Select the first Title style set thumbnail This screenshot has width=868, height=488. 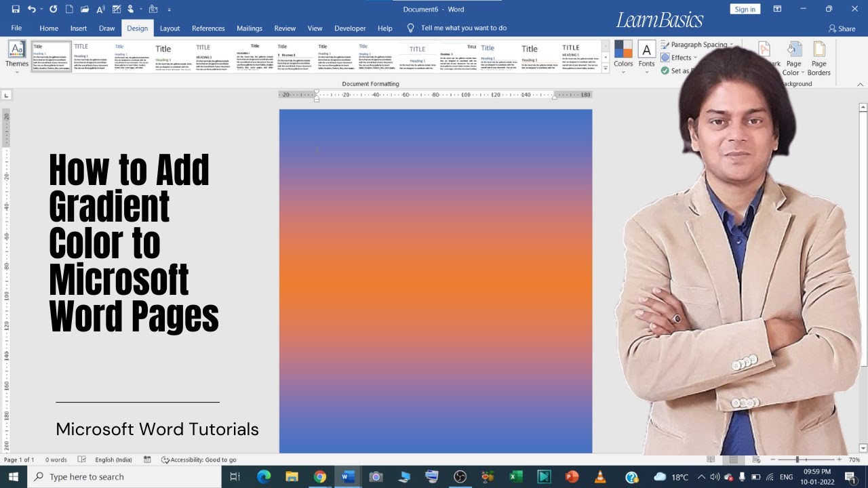pos(52,56)
